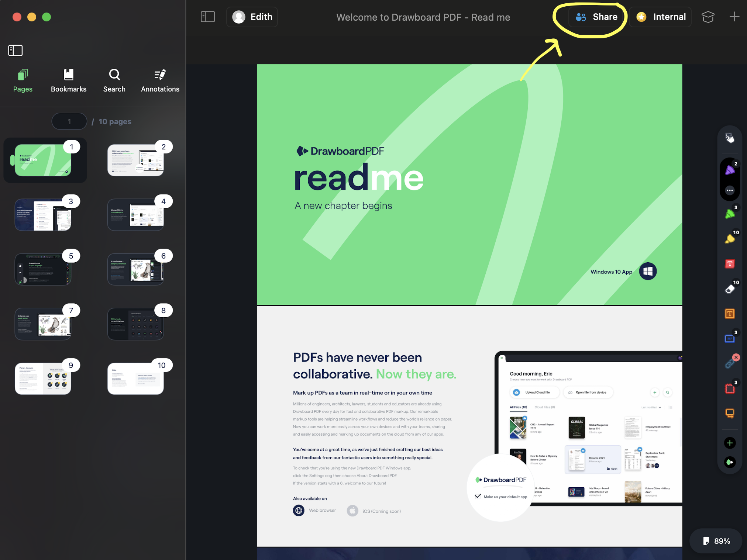
Task: Remove link tool via red X badge
Action: pos(736,357)
